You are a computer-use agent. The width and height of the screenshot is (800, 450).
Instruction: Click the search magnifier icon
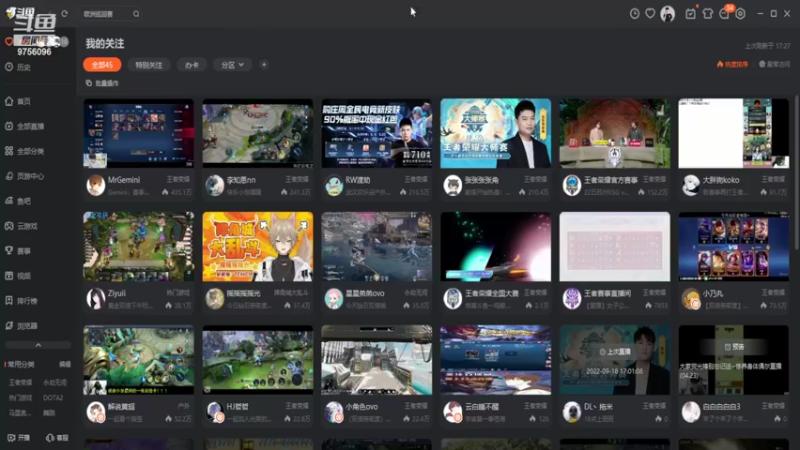click(136, 14)
